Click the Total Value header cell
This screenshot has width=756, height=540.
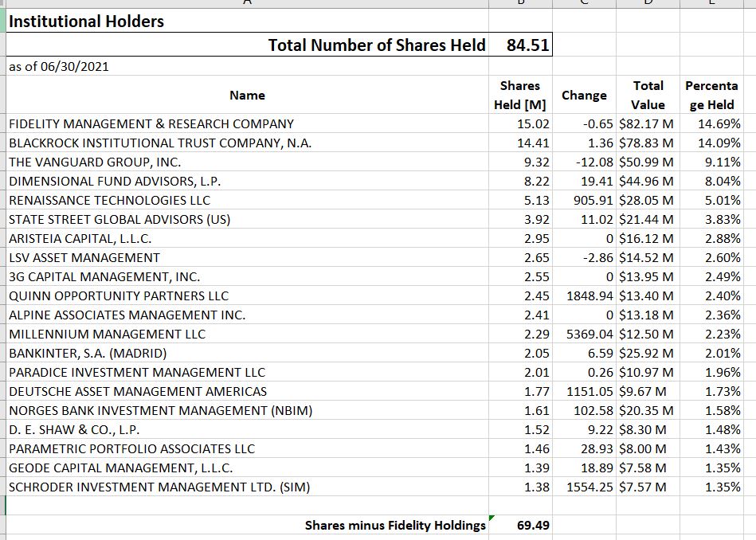pyautogui.click(x=648, y=95)
